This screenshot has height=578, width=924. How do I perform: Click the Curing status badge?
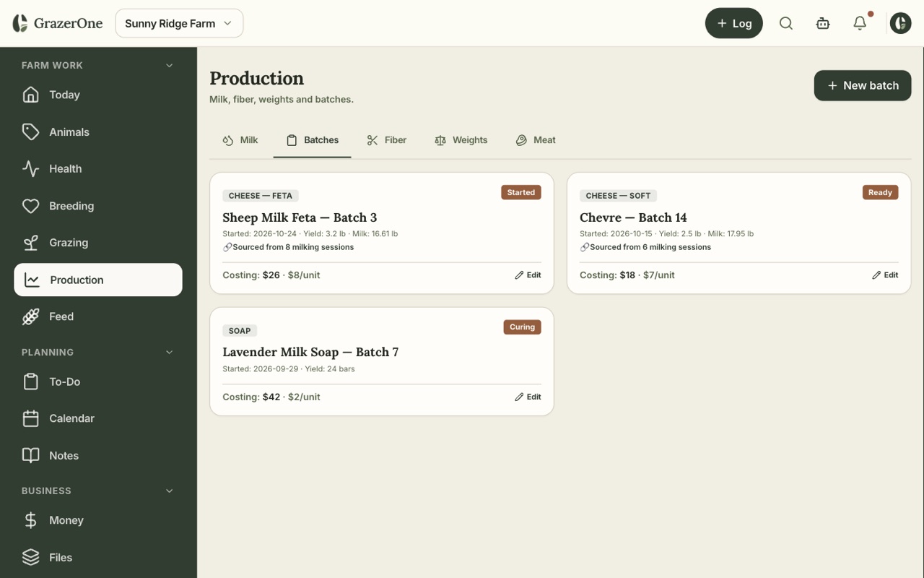522,327
